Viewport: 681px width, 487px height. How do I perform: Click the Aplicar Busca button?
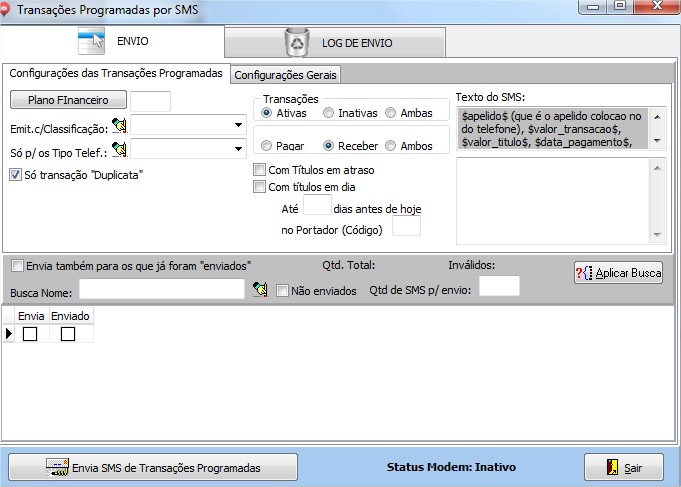618,273
